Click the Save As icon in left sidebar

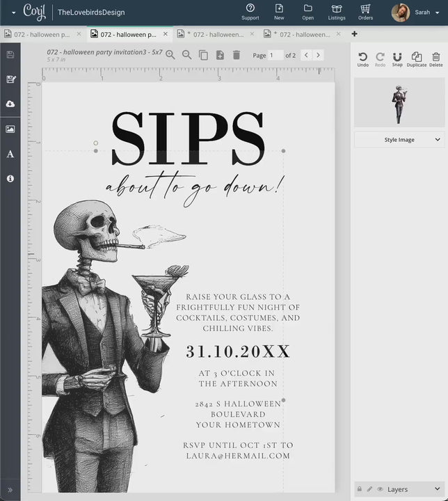10,79
